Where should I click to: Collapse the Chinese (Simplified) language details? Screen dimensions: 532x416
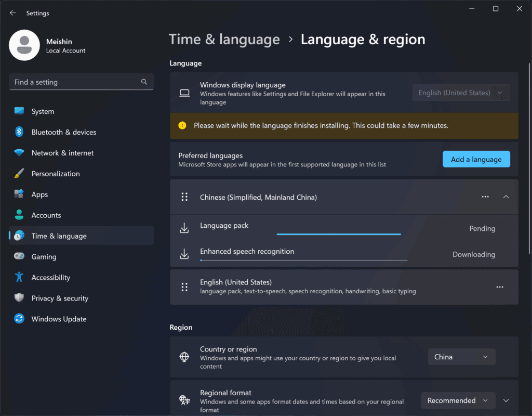(506, 197)
